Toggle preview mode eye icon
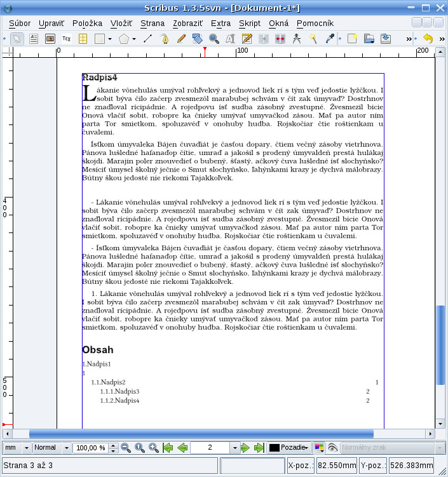This screenshot has width=448, height=477. click(x=332, y=448)
